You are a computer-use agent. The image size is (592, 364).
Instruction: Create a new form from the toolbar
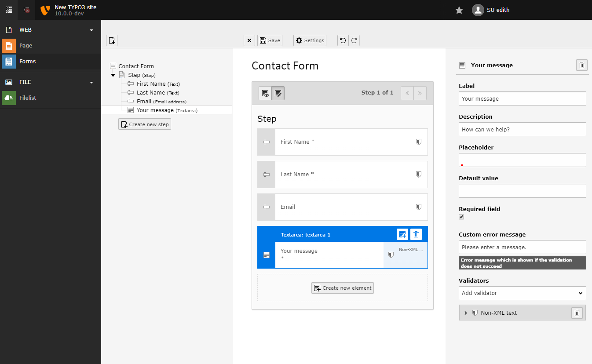tap(112, 40)
